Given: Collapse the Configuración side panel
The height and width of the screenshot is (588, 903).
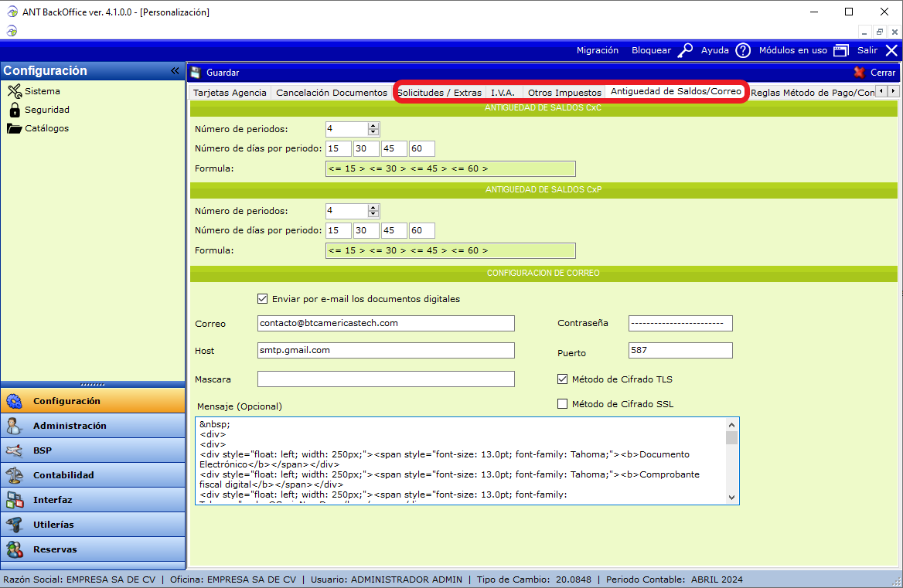Looking at the screenshot, I should pyautogui.click(x=175, y=71).
